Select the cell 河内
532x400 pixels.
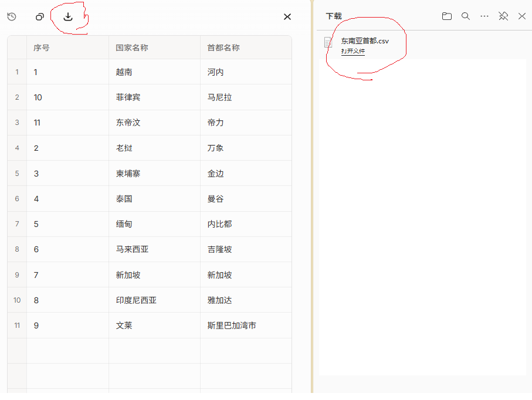246,72
